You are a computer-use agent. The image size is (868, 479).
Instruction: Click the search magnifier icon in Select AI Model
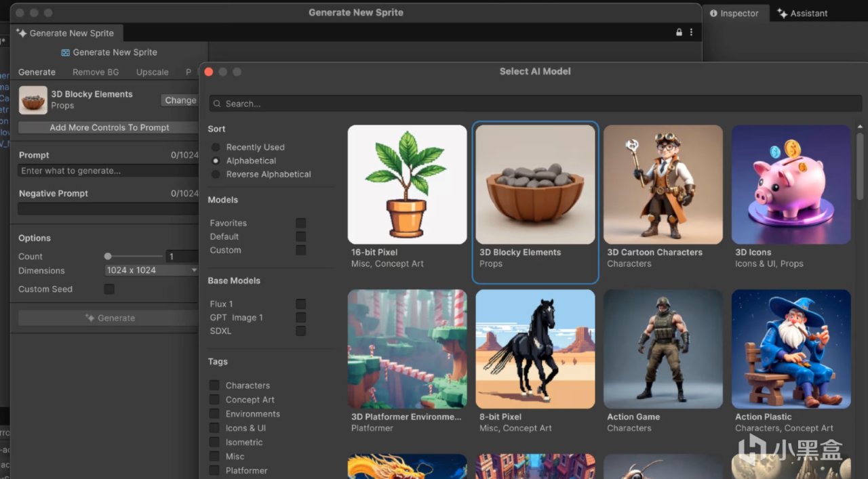click(x=217, y=104)
